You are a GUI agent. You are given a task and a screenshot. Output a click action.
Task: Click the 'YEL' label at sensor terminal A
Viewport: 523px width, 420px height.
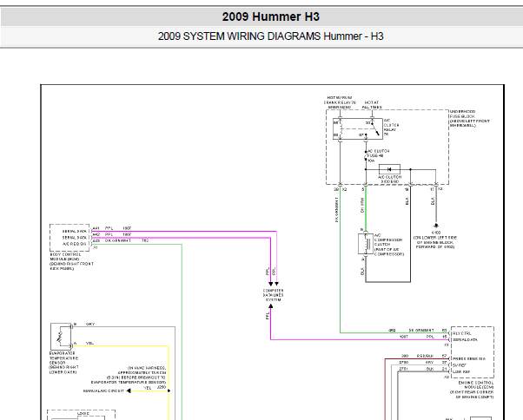90,343
